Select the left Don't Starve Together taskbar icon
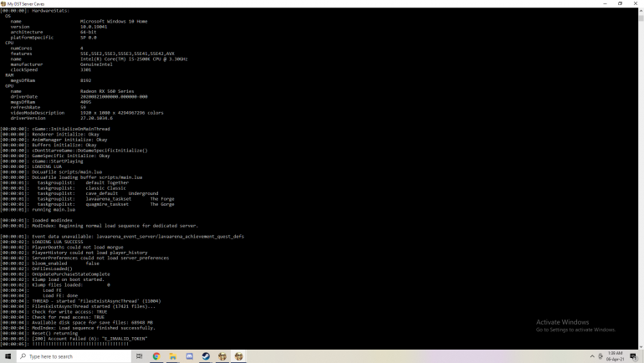Viewport: 644px width, 363px height. [x=222, y=356]
